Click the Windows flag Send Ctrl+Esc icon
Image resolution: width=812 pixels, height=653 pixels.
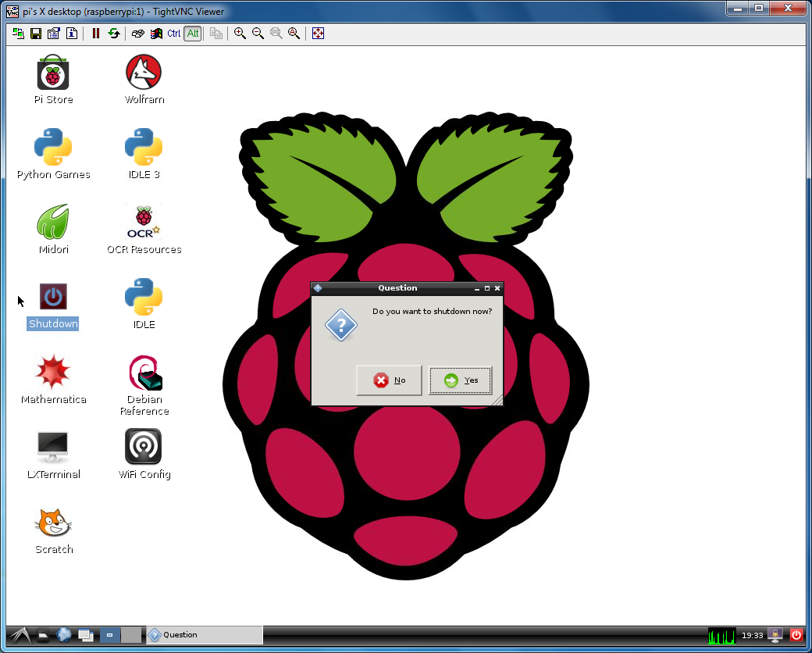point(156,34)
